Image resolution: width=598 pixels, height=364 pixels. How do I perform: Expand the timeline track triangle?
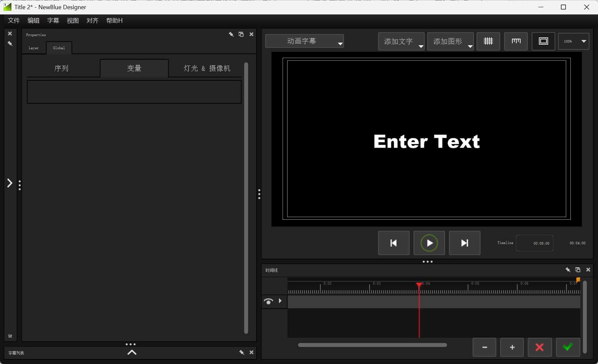point(280,301)
